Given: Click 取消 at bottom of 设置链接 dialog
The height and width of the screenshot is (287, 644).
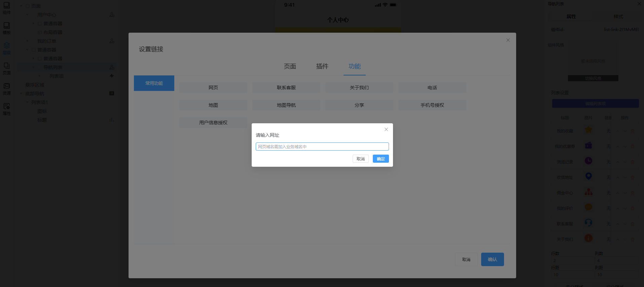Looking at the screenshot, I should pos(466,259).
